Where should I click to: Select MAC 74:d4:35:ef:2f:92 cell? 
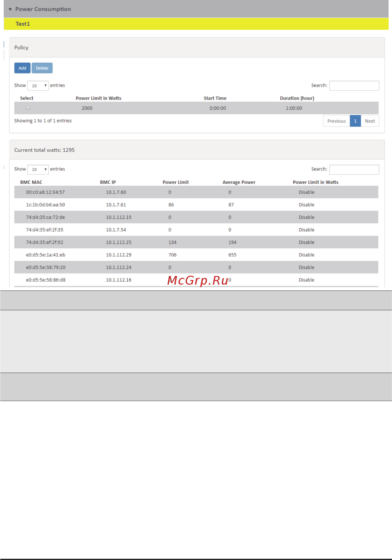coord(44,242)
